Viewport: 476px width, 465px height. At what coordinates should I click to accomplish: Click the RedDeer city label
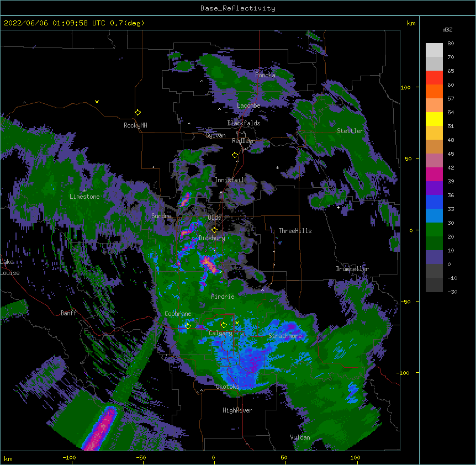tap(244, 141)
